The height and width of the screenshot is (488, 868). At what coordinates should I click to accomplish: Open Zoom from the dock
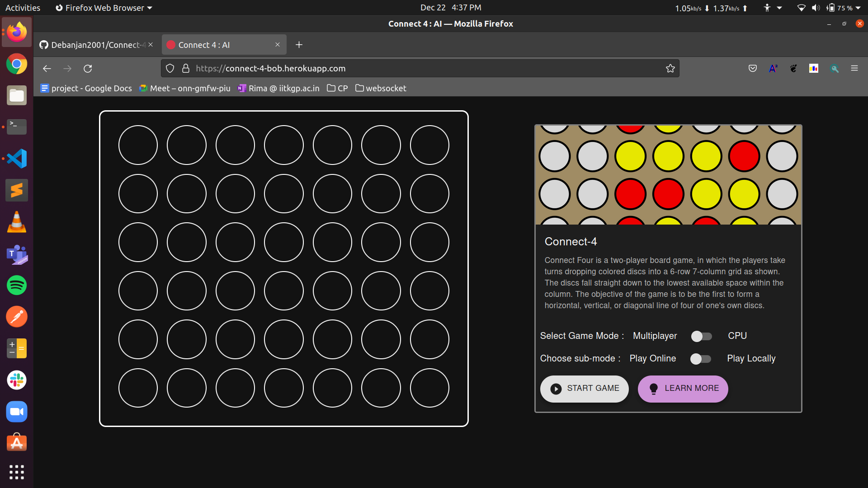(17, 412)
